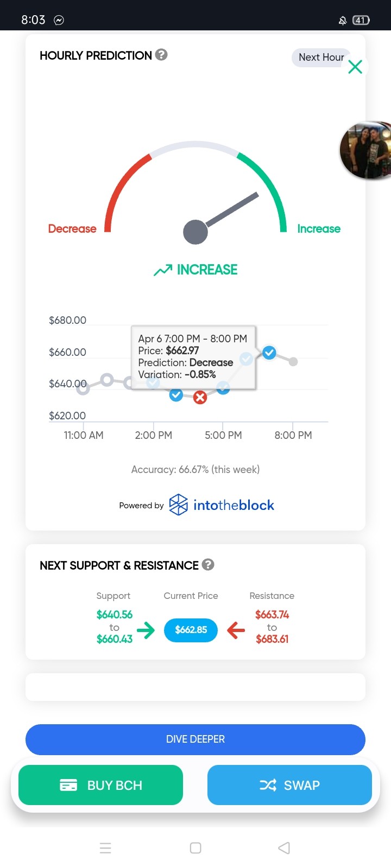Viewport: 391px width, 868px height.
Task: Tap the Swap button
Action: pyautogui.click(x=289, y=785)
